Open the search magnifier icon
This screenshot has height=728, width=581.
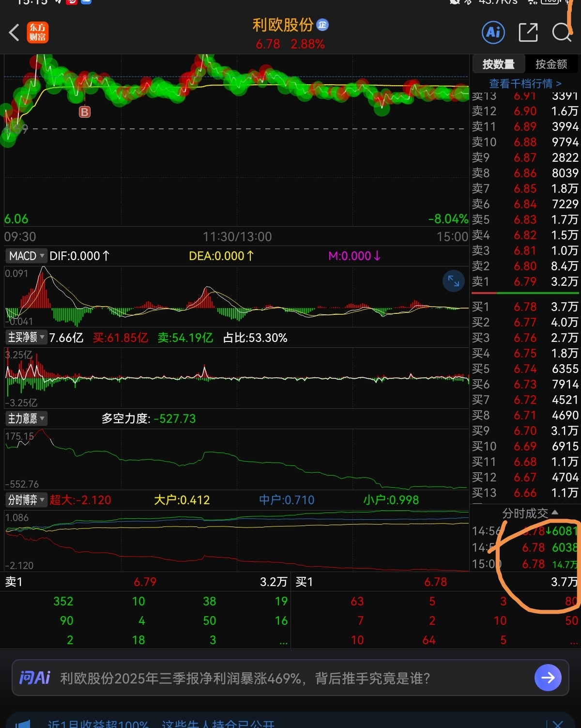pos(562,32)
